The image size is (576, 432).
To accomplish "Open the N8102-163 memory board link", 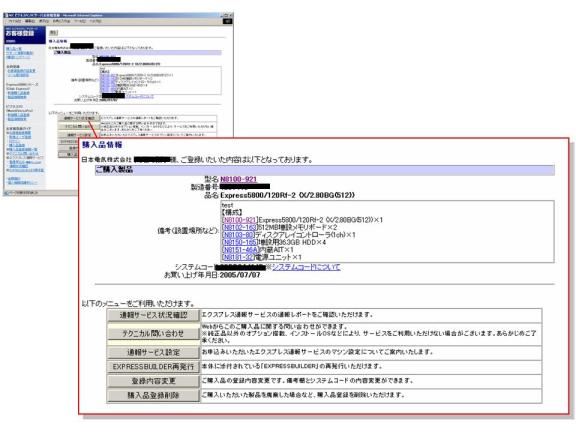I will [x=240, y=227].
